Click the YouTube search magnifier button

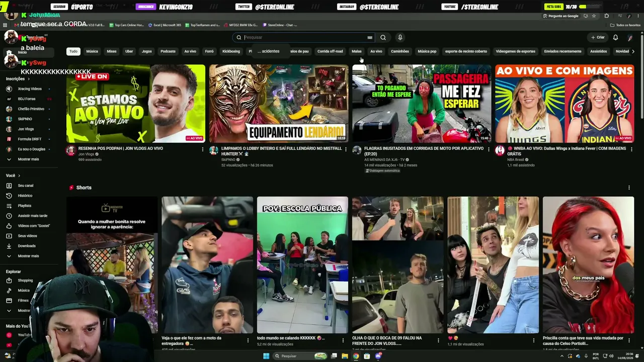tap(383, 37)
